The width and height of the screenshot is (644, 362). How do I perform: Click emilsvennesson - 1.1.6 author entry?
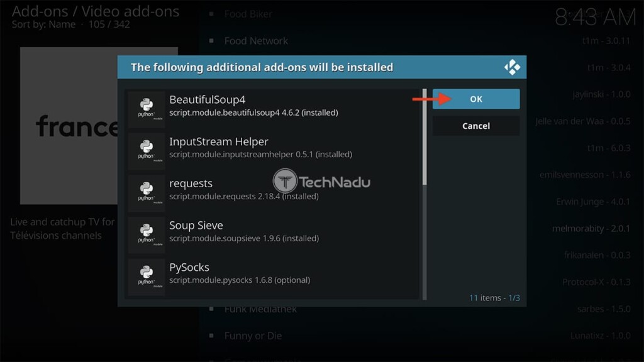[x=585, y=175]
